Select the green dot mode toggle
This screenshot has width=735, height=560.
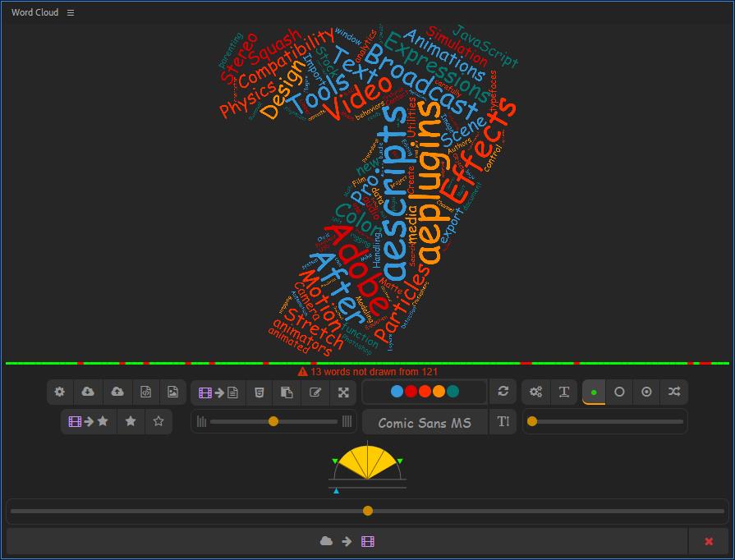pyautogui.click(x=594, y=392)
